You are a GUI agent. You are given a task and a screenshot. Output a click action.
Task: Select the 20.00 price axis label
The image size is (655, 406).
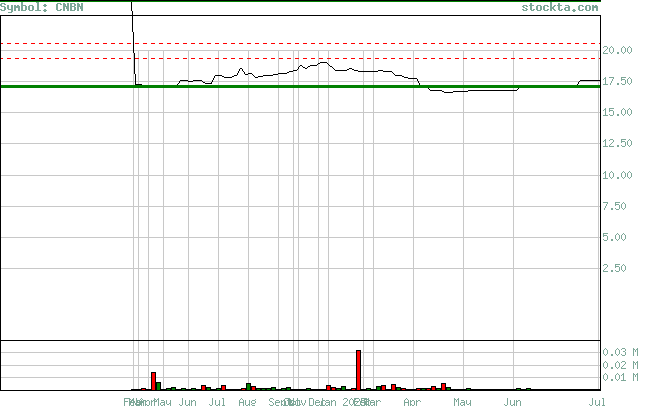click(x=617, y=50)
